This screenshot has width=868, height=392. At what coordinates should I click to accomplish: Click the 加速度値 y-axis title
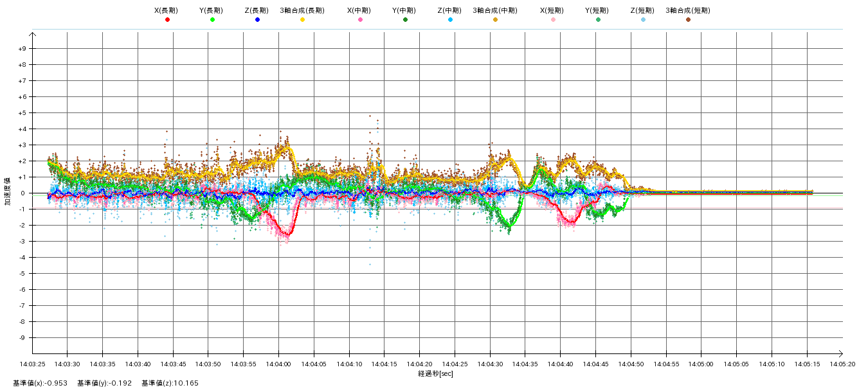[x=8, y=193]
